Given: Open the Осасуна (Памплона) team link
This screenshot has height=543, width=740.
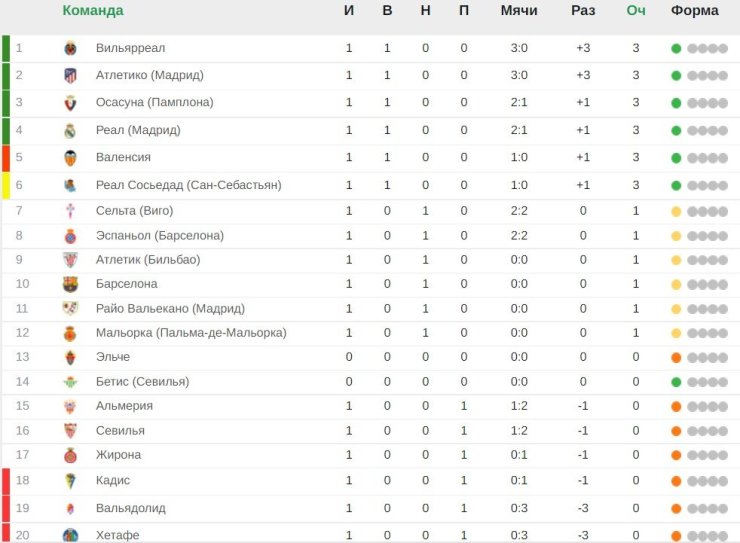Looking at the screenshot, I should [154, 102].
